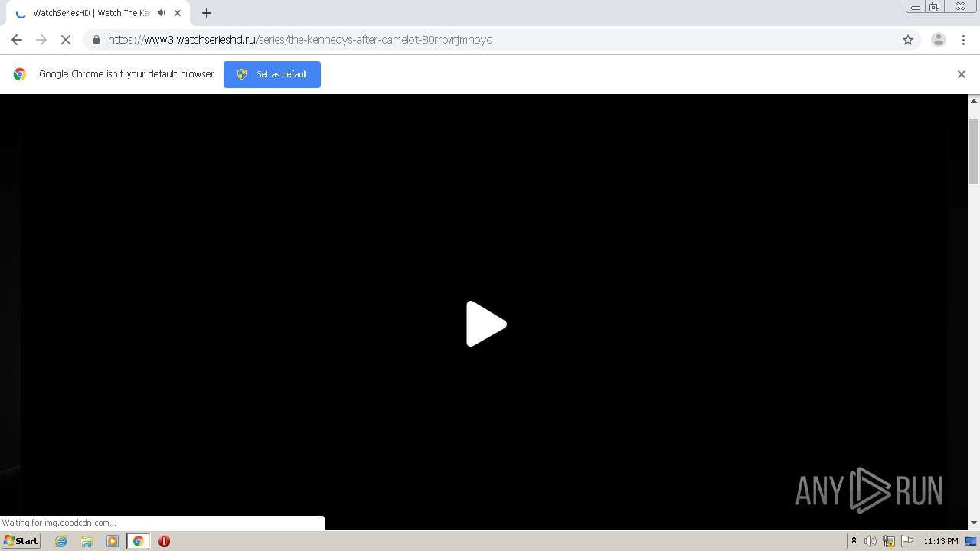Restore down the Chrome window

coord(935,7)
